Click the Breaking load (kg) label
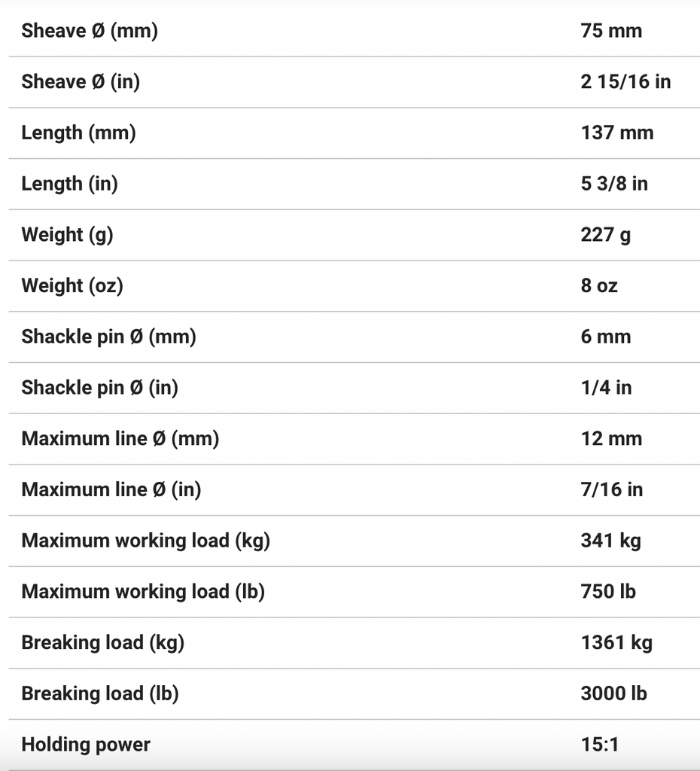700x771 pixels. click(102, 642)
